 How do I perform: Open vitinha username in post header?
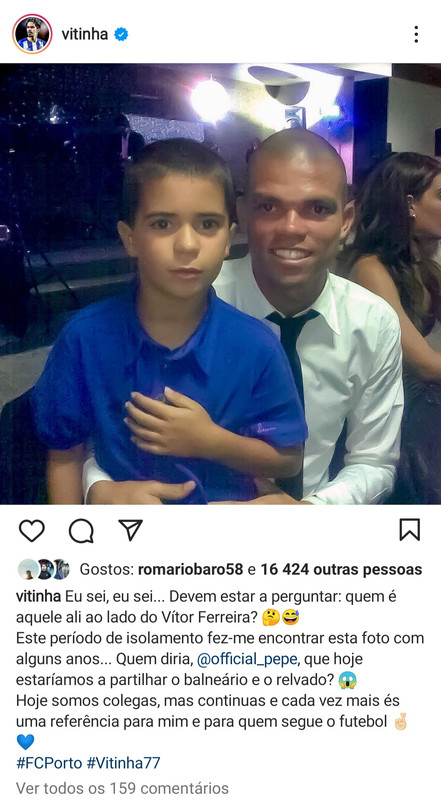pos(85,34)
